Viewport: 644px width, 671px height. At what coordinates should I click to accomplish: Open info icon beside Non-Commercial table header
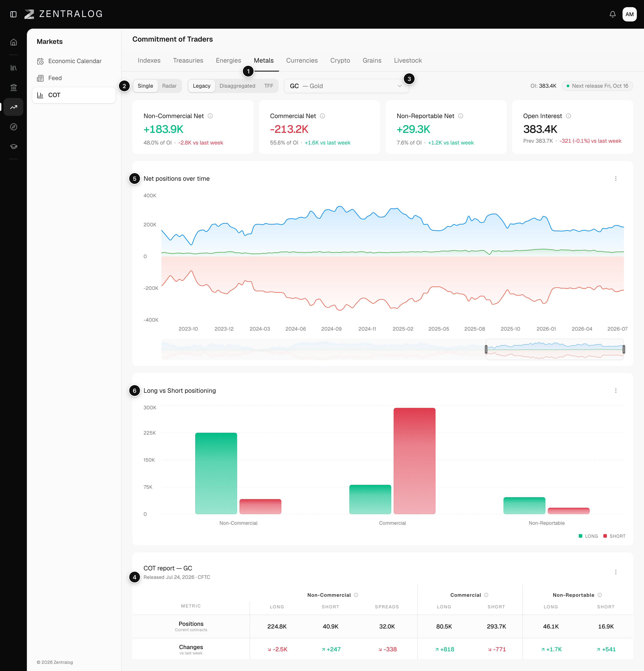click(356, 595)
